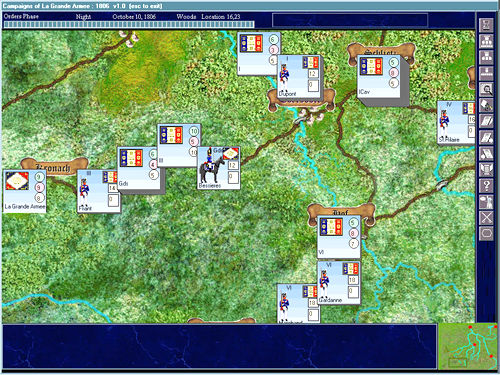Select the Bessieres cavalry leader counter

pyautogui.click(x=219, y=168)
